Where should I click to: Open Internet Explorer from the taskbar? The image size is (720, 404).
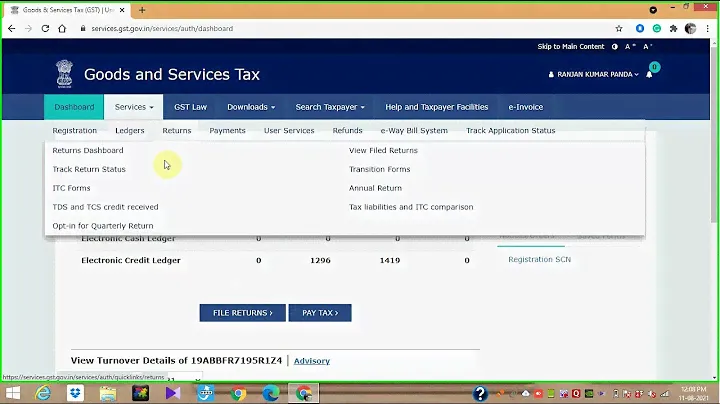point(43,393)
